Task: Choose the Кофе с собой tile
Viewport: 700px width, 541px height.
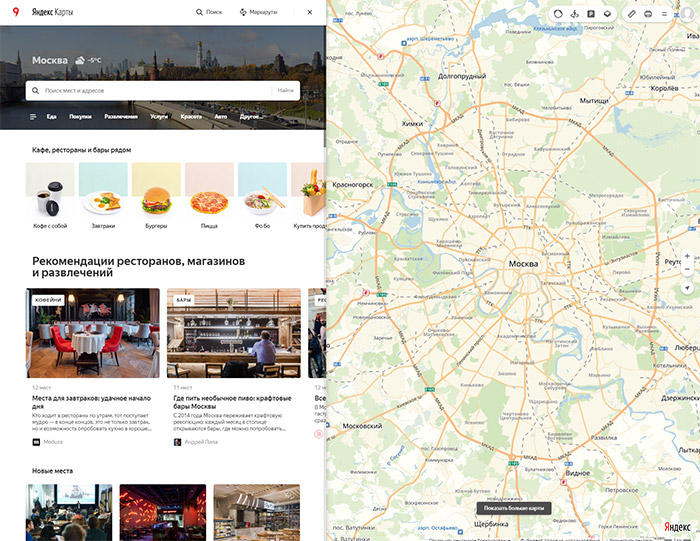Action: click(50, 196)
